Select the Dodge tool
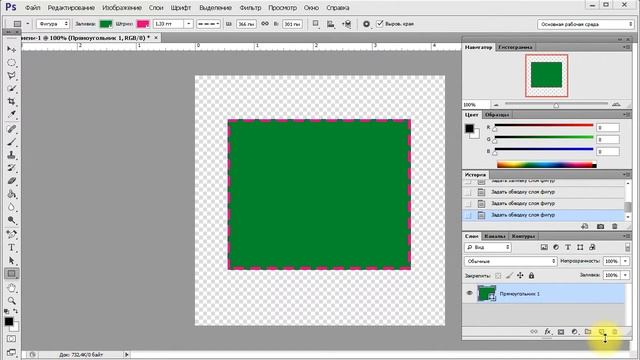 (11, 220)
